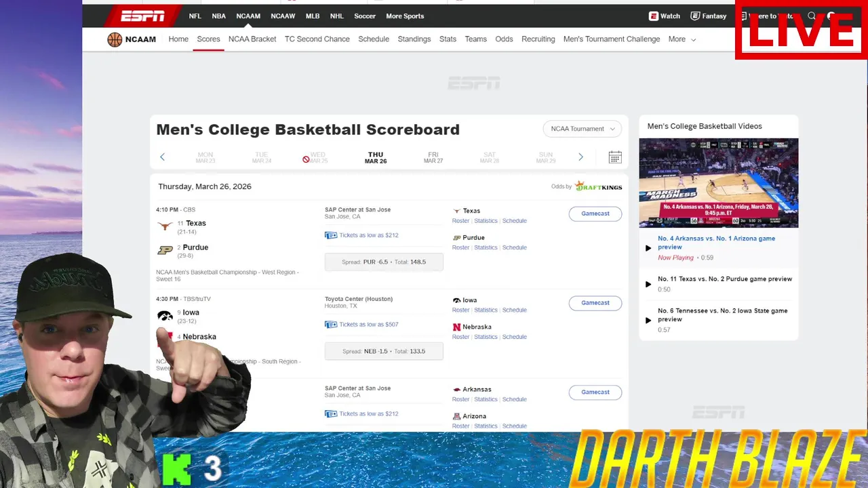Select NBA in top navigation
868x488 pixels.
click(x=218, y=16)
